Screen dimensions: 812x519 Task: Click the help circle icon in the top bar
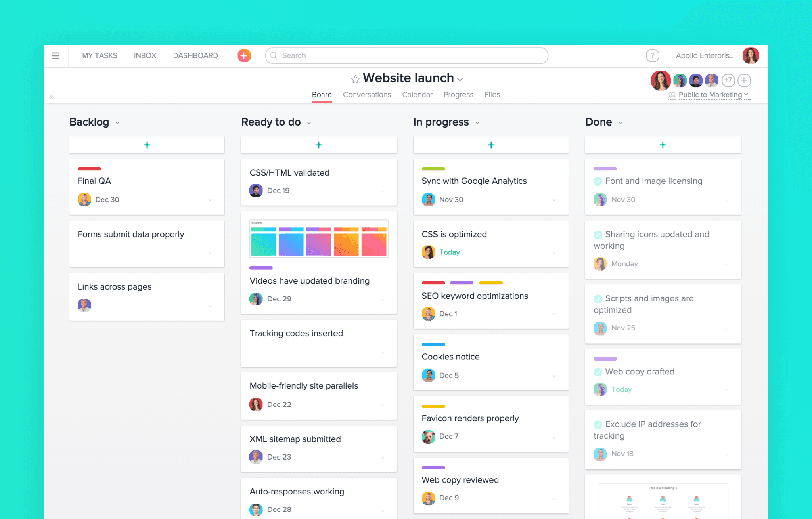(x=651, y=55)
